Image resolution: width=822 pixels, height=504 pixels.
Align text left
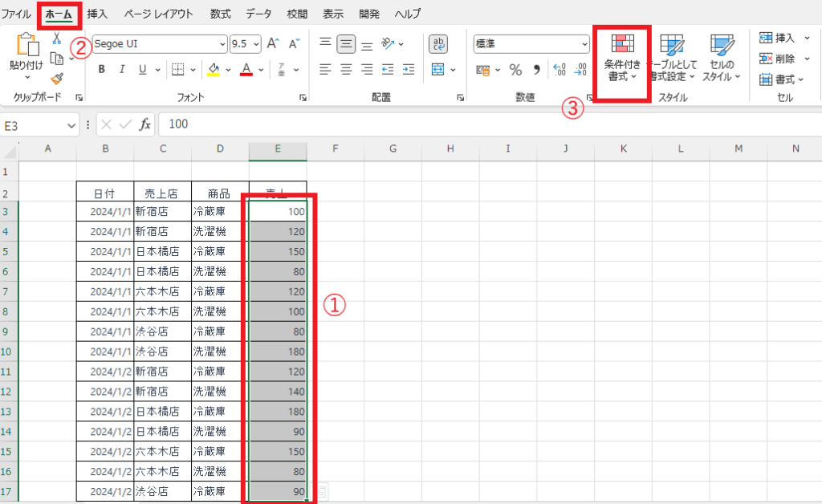pyautogui.click(x=325, y=69)
